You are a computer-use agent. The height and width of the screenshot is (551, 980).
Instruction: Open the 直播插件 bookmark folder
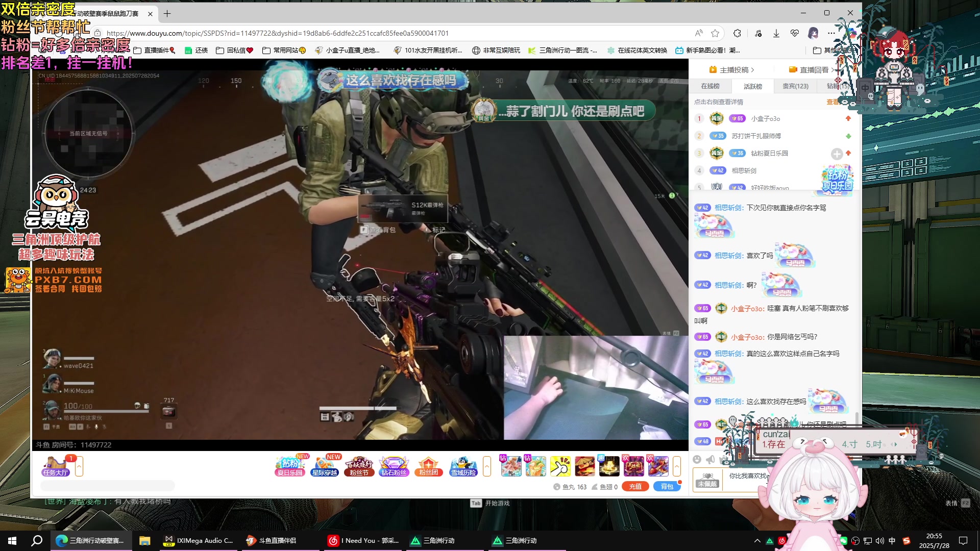(154, 51)
